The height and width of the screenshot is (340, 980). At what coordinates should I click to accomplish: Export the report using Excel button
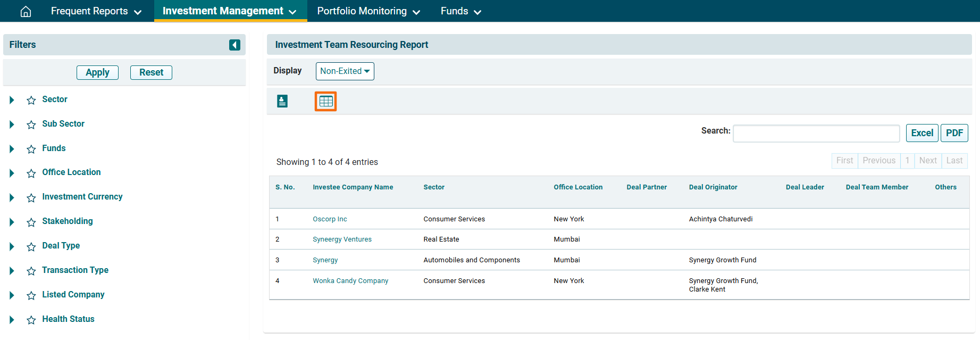coord(922,133)
